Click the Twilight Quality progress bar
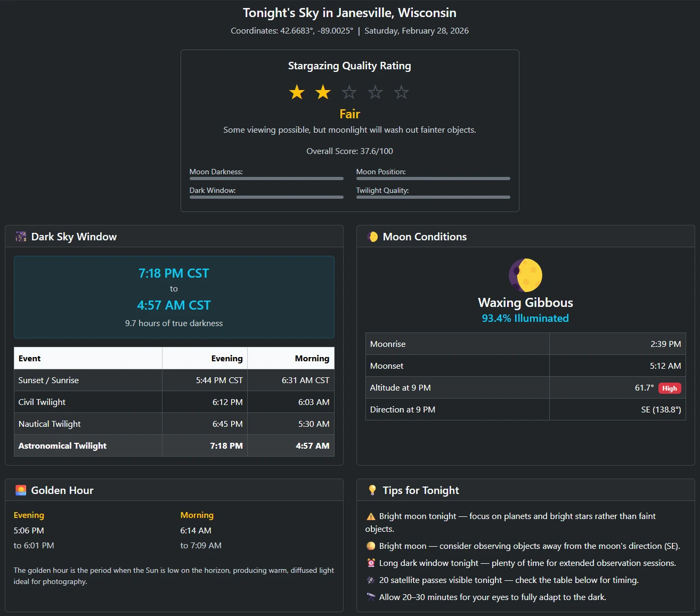The width and height of the screenshot is (700, 616). (x=433, y=197)
